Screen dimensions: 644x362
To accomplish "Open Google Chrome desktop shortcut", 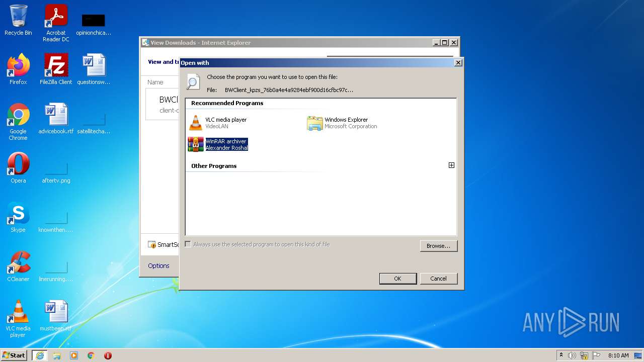I will click(18, 122).
